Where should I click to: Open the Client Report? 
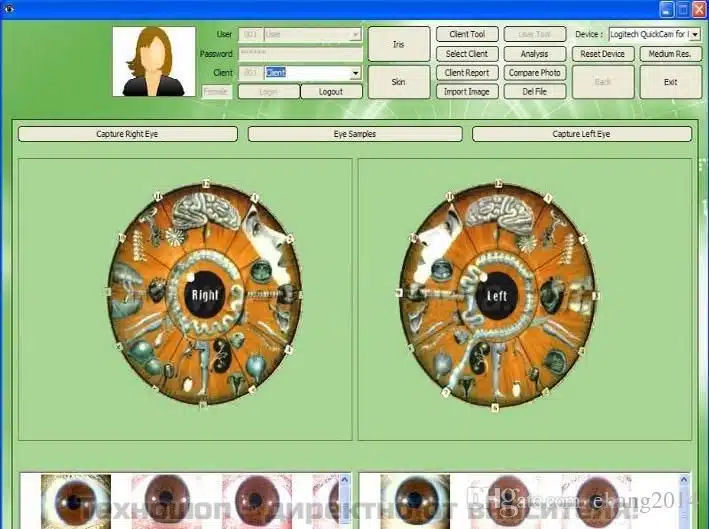[466, 73]
